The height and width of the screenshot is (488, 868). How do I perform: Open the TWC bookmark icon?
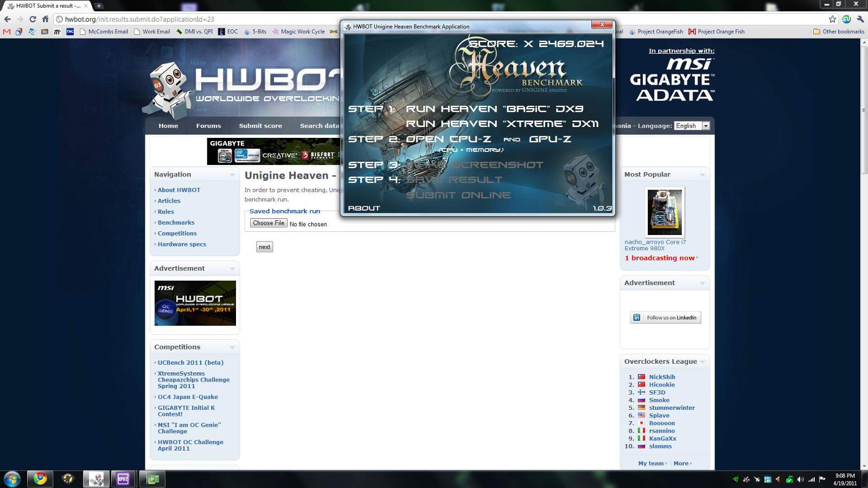coord(70,31)
